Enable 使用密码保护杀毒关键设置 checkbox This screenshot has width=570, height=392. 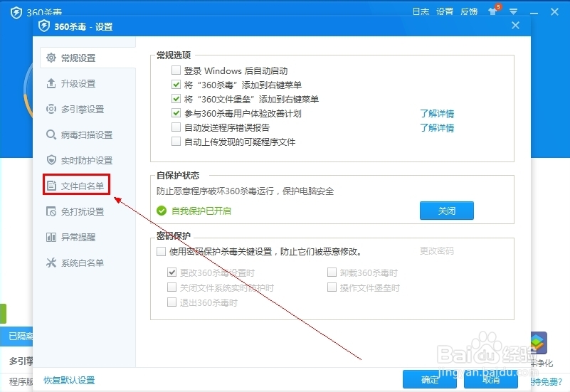point(161,251)
